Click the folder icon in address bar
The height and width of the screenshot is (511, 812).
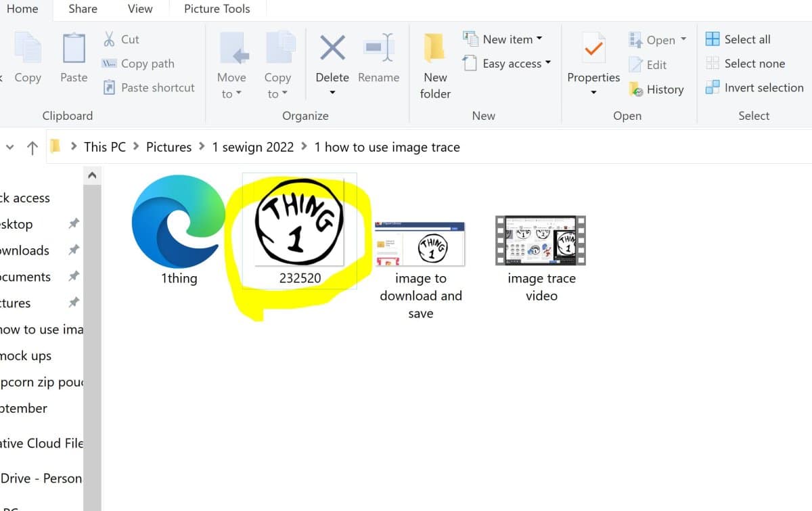coord(55,146)
